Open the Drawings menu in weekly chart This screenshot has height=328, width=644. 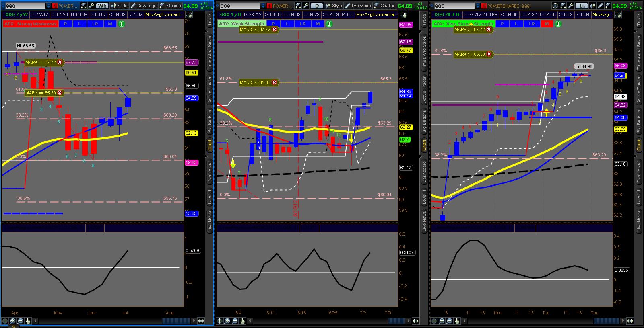143,6
